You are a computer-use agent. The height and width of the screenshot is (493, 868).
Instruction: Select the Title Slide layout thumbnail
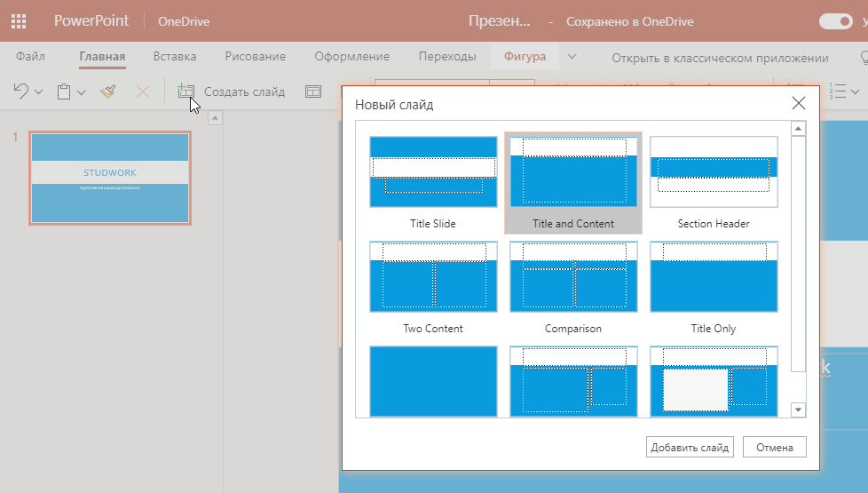433,172
